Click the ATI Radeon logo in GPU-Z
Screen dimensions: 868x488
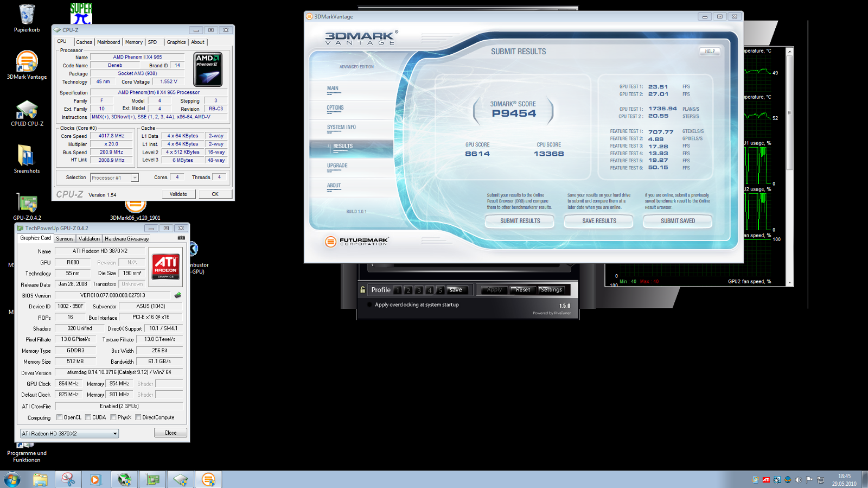[x=165, y=266]
